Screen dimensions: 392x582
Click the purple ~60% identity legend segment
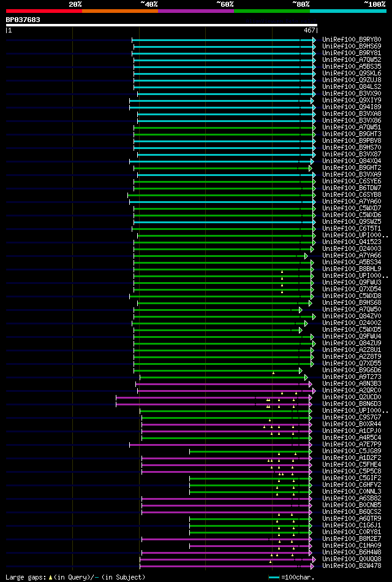pyautogui.click(x=196, y=11)
